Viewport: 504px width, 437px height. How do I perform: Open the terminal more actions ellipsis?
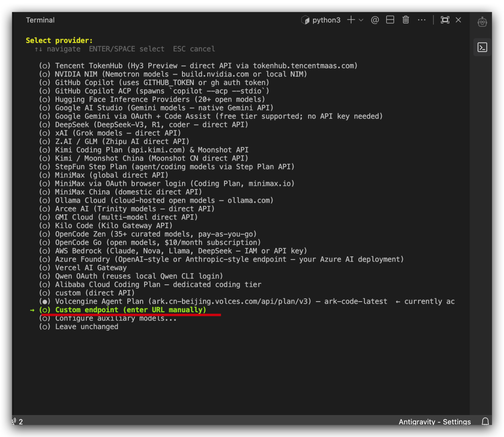421,20
